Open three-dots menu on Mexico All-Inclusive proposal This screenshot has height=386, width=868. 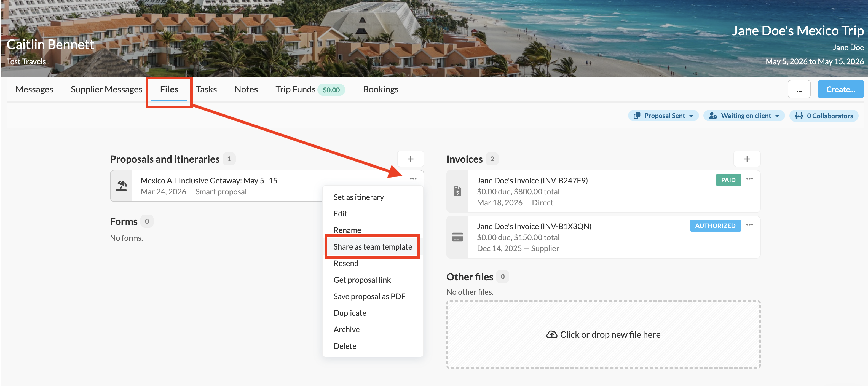(x=413, y=179)
